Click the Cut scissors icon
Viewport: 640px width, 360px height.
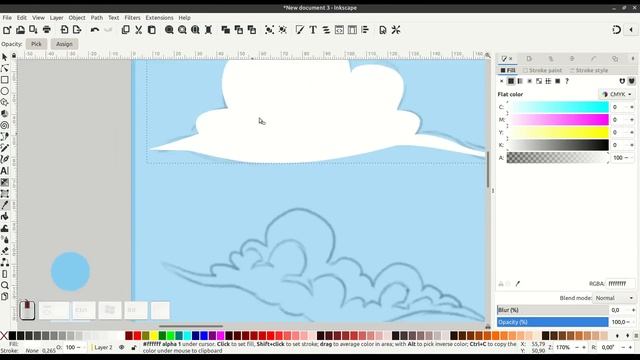pos(138,30)
